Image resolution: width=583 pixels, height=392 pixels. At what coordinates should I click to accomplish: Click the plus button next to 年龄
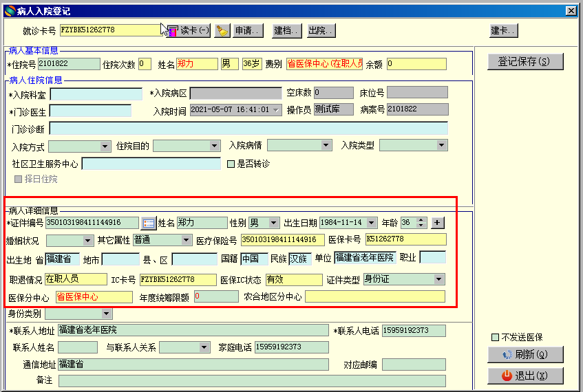(x=438, y=223)
